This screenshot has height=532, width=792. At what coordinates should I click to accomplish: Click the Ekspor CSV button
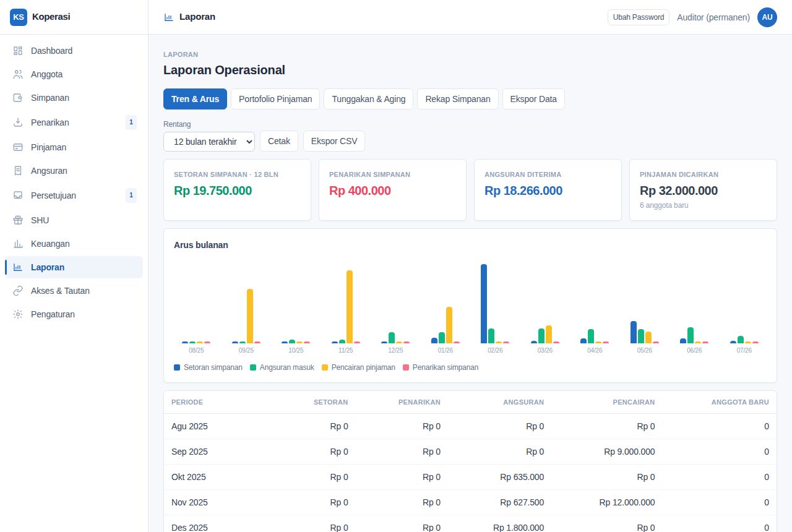click(334, 141)
